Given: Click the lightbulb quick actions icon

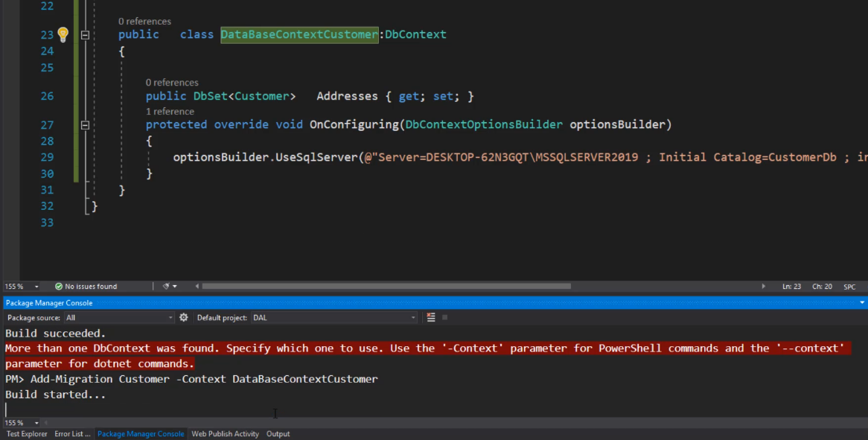Looking at the screenshot, I should (63, 35).
